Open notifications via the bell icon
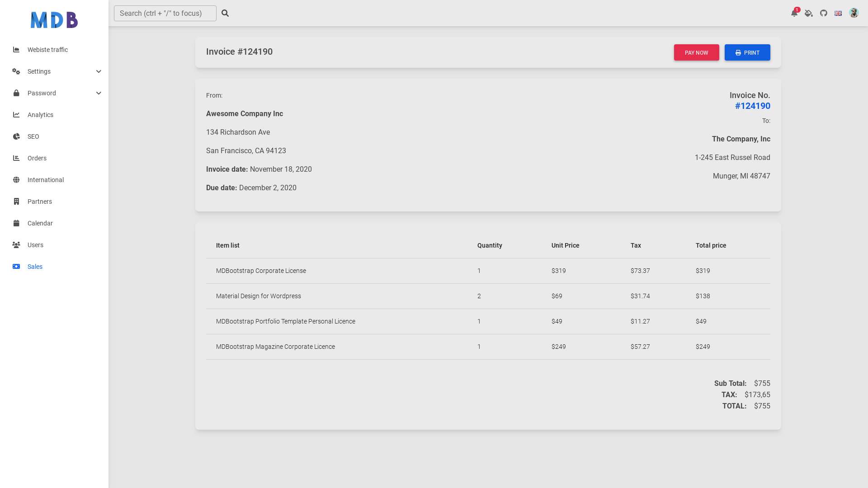This screenshot has width=868, height=488. (794, 13)
